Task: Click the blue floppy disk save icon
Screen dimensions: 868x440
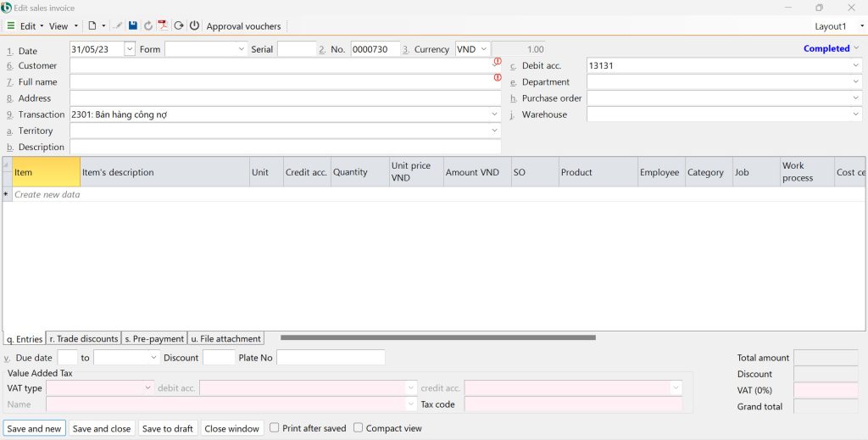Action: point(133,26)
